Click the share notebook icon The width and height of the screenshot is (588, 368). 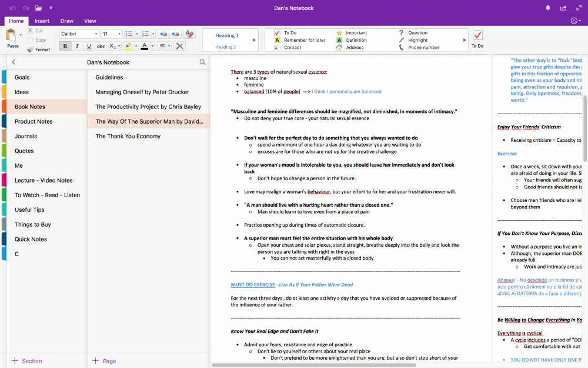[563, 8]
